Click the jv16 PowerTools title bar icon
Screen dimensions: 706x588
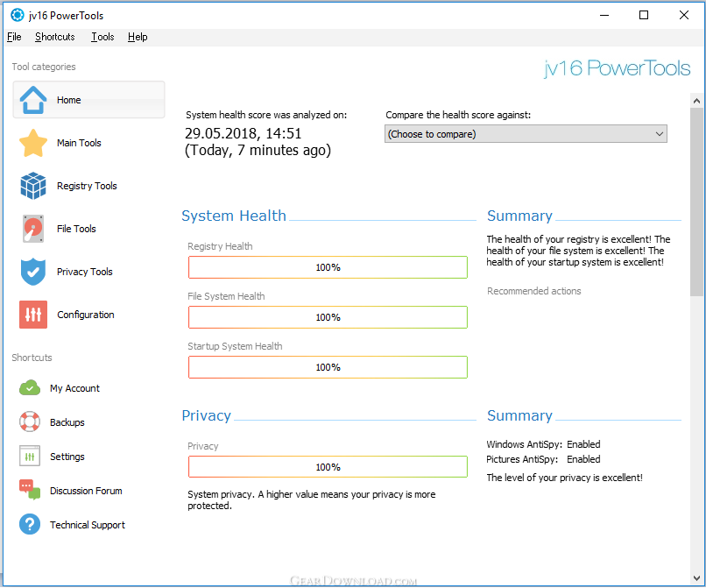pos(18,15)
